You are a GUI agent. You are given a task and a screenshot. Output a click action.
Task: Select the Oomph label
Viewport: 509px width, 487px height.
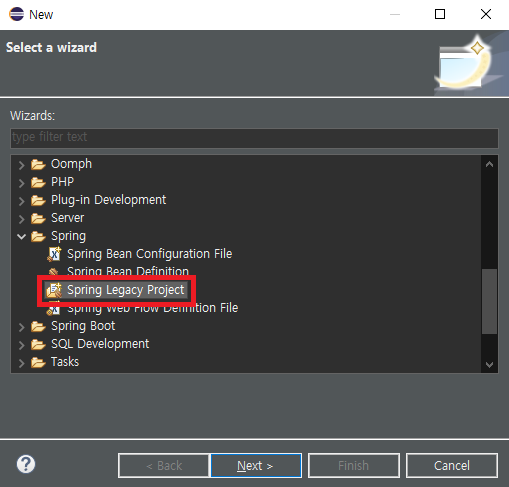[71, 164]
